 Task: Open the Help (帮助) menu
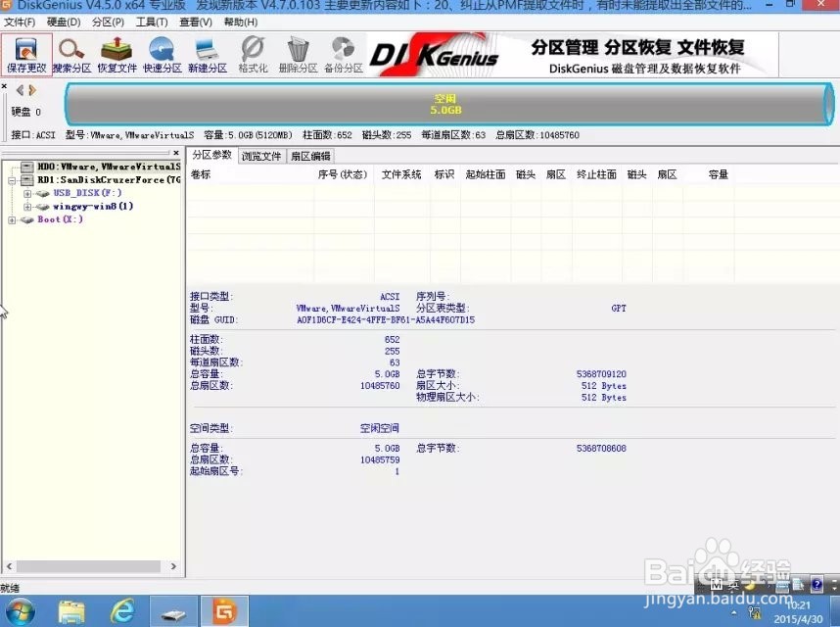click(241, 22)
